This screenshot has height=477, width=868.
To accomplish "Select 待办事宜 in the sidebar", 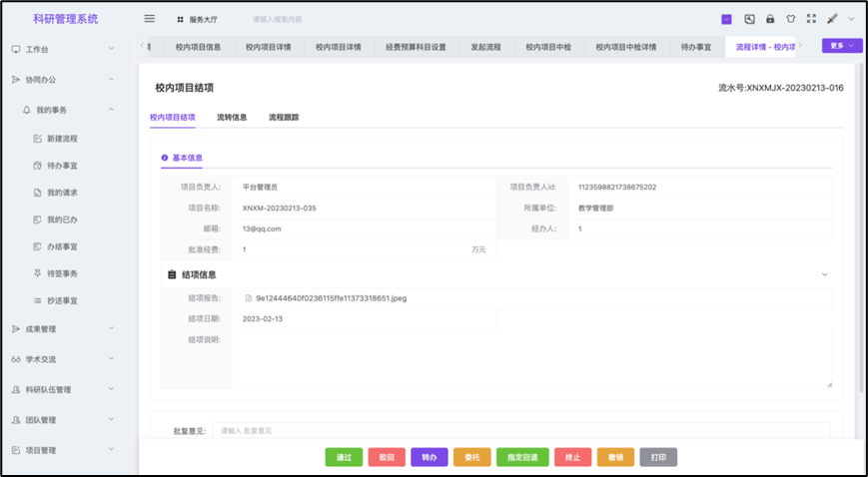I will [62, 166].
